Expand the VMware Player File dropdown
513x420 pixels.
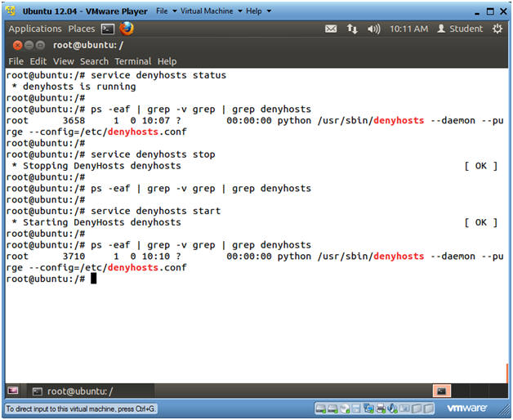click(166, 11)
